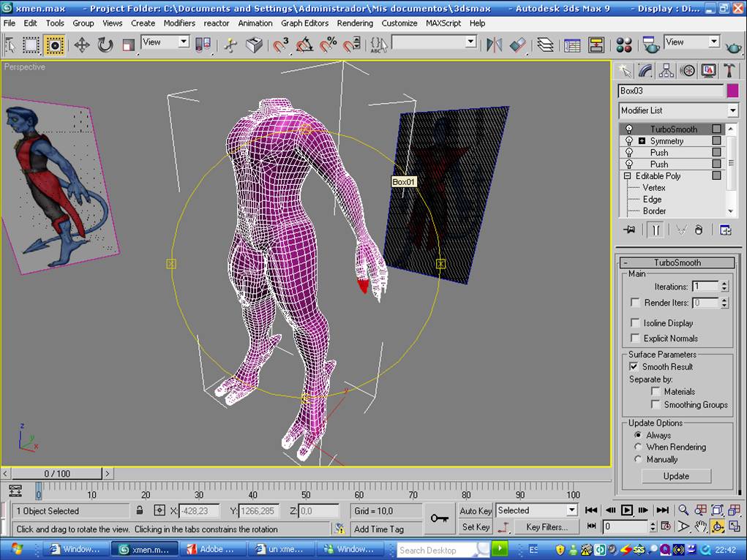Click the Play Animation button
This screenshot has height=560, width=747.
626,510
